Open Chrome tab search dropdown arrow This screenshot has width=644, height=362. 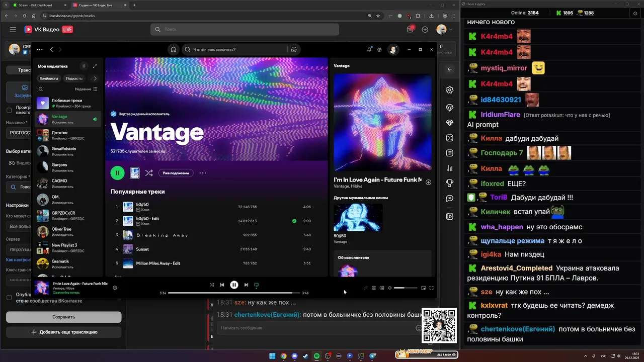coord(5,5)
